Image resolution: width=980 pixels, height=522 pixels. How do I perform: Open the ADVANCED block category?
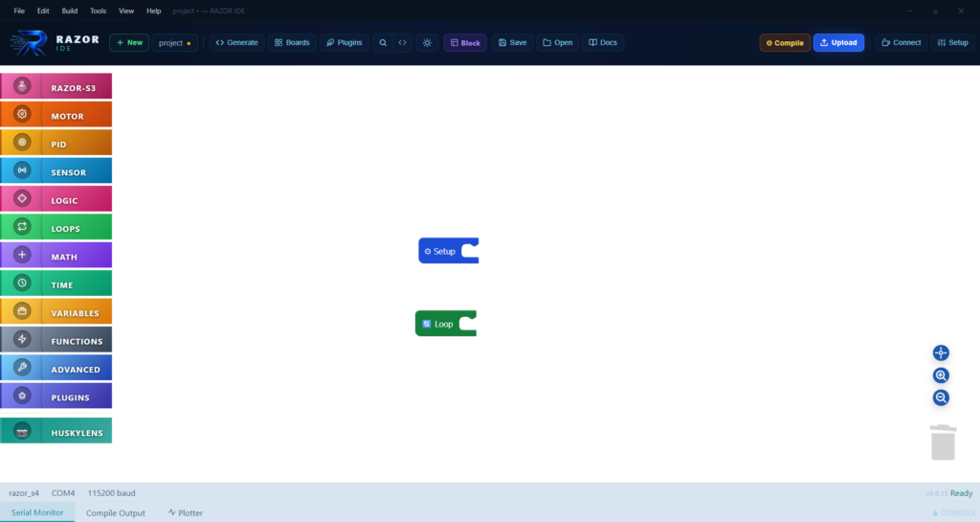point(56,368)
